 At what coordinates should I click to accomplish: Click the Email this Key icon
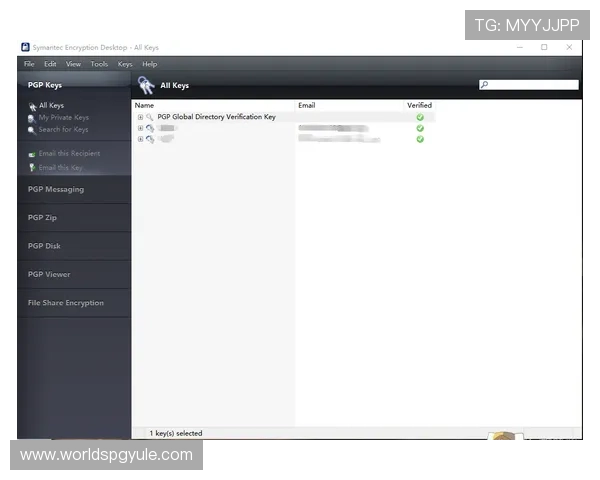(32, 167)
